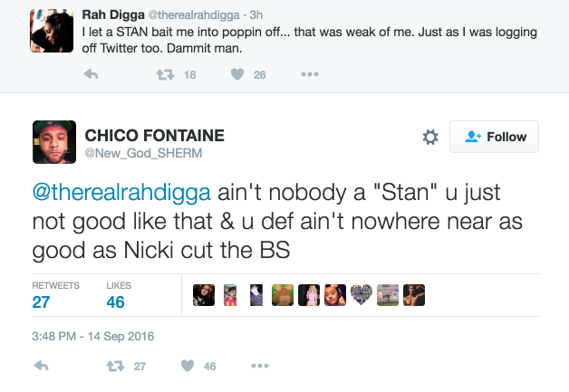The image size is (569, 392).
Task: Open CHICO FONTAINE's avatar
Action: (x=53, y=142)
